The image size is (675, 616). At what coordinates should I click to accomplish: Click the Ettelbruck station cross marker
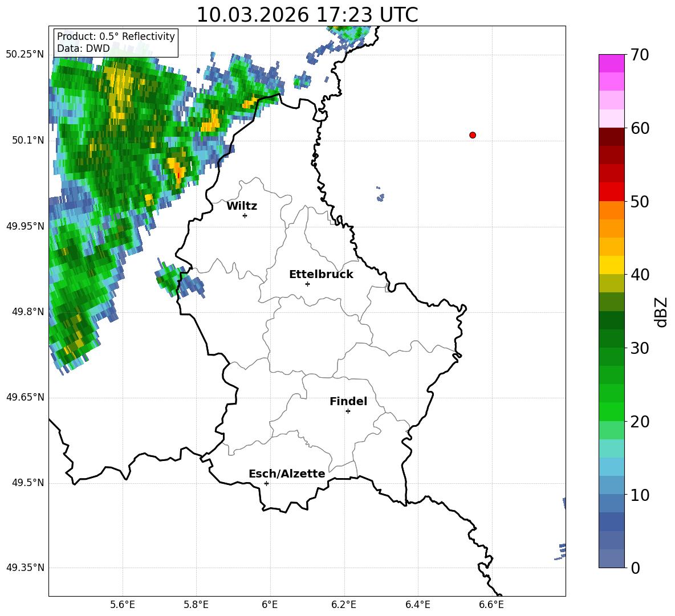pyautogui.click(x=307, y=284)
